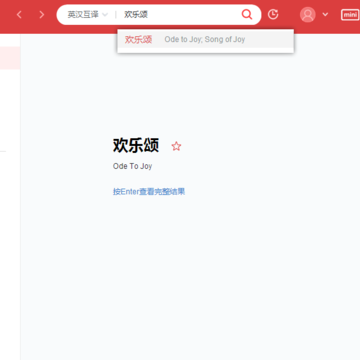Switch to mini window mode
Screen dimensions: 360x360
350,15
